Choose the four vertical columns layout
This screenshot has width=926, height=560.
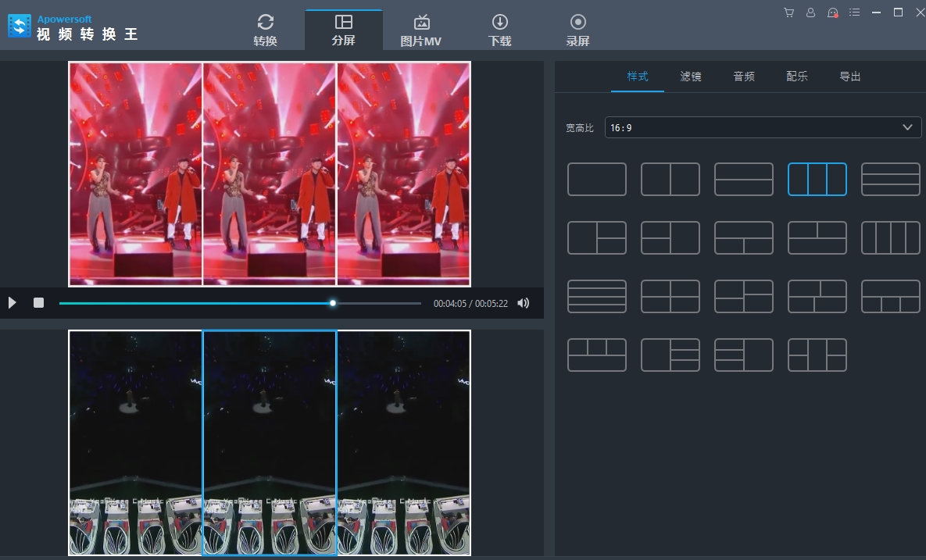(890, 237)
